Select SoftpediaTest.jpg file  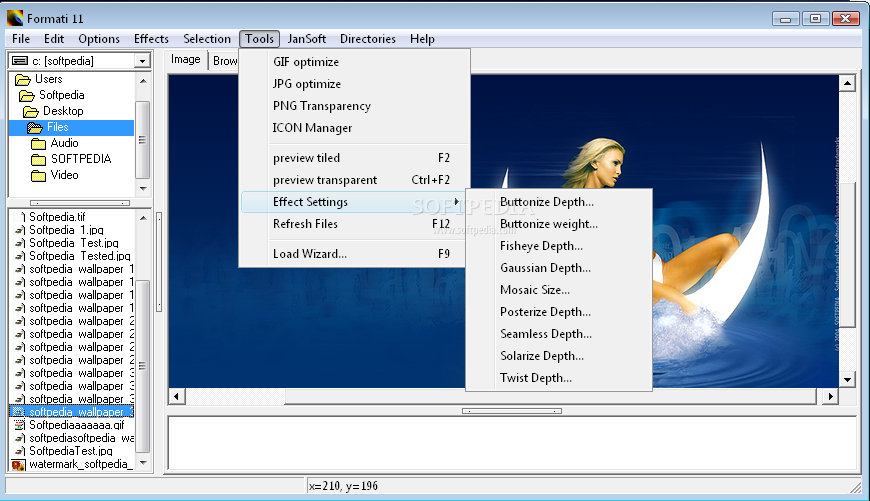[71, 451]
